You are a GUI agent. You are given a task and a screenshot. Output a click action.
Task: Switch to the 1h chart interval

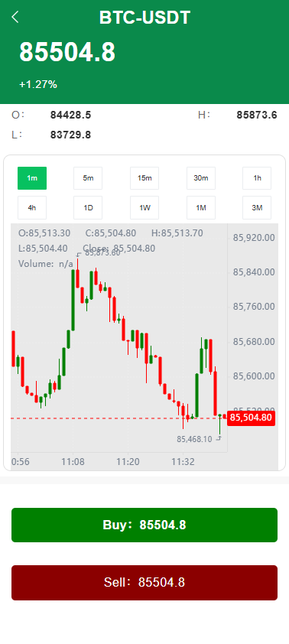pyautogui.click(x=257, y=178)
